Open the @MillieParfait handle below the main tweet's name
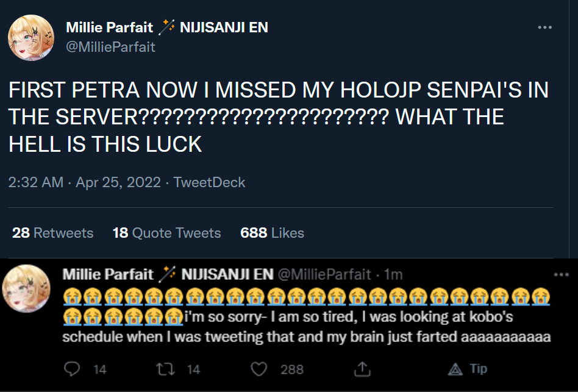The image size is (578, 392). (x=110, y=47)
